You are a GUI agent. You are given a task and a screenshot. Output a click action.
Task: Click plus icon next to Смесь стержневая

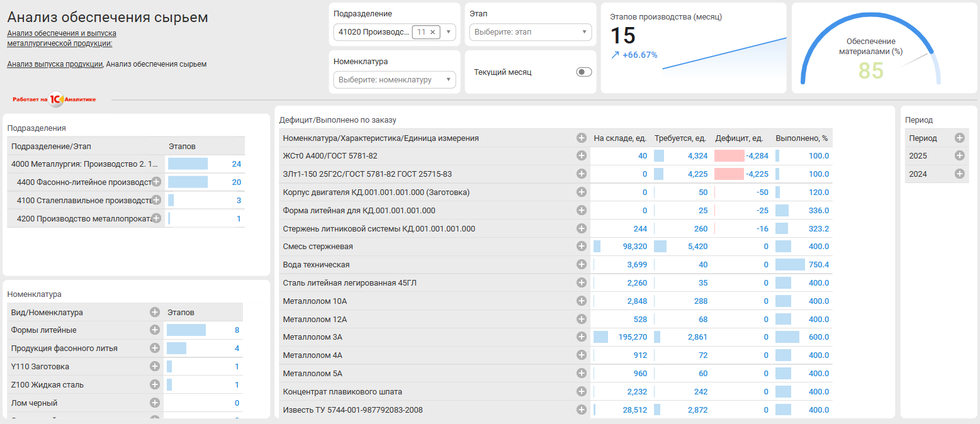(x=582, y=247)
